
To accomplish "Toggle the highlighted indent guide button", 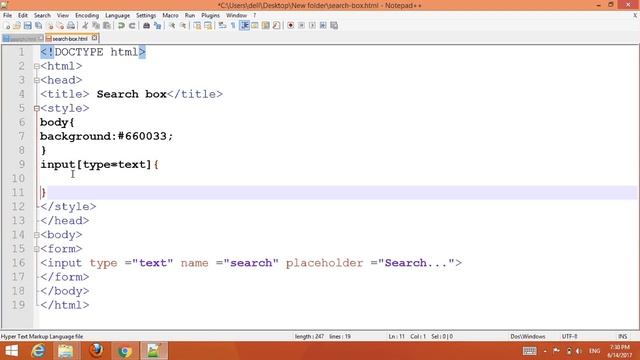I will [x=244, y=26].
